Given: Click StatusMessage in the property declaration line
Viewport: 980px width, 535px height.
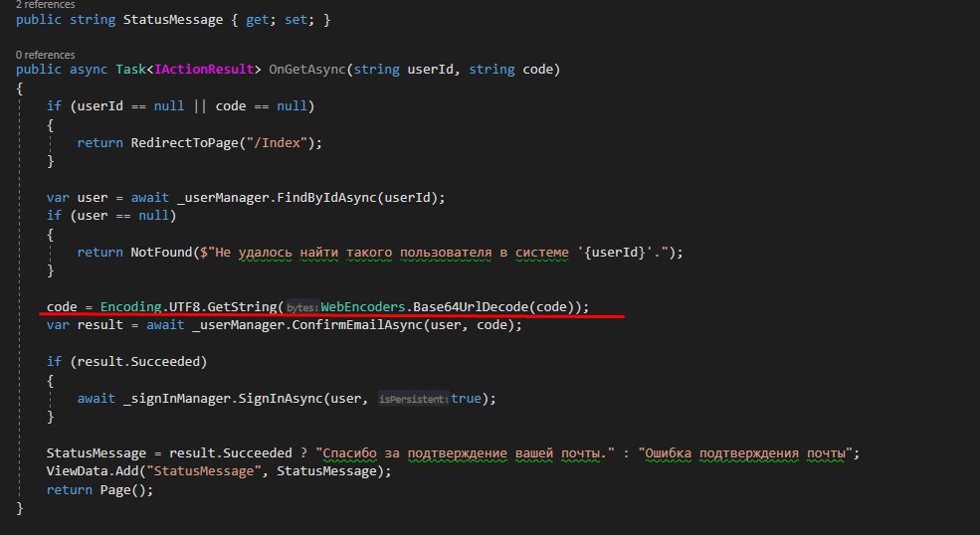Looking at the screenshot, I should [172, 20].
